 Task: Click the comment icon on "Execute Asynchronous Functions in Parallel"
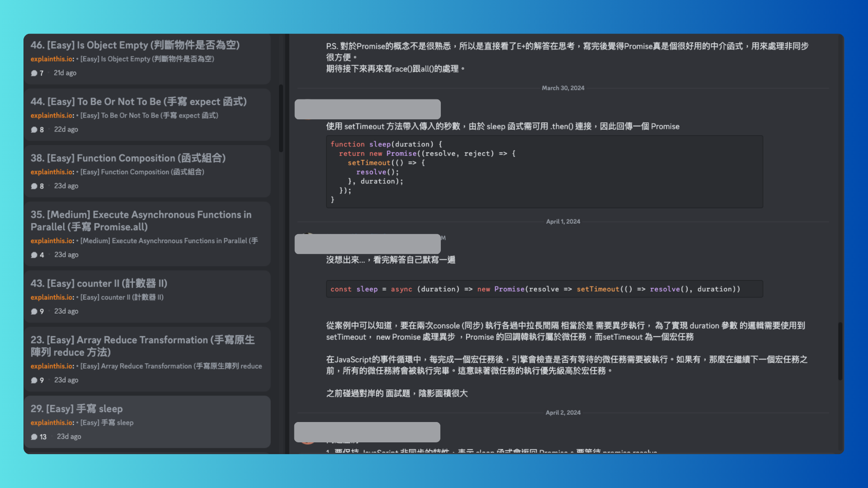pyautogui.click(x=34, y=254)
